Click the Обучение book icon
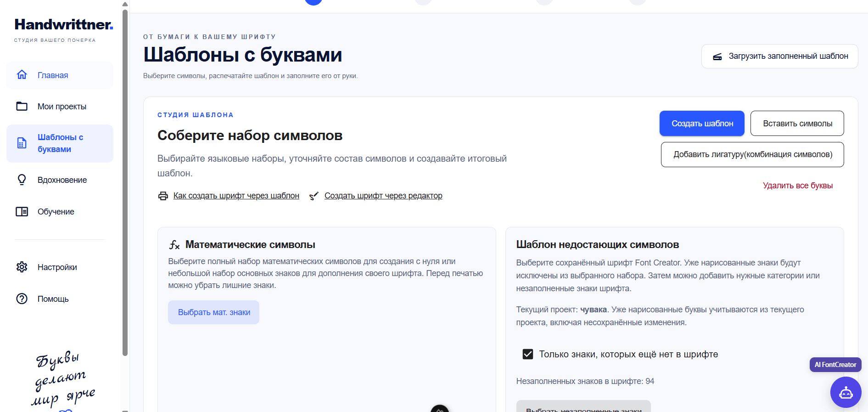This screenshot has width=868, height=412. coord(22,211)
